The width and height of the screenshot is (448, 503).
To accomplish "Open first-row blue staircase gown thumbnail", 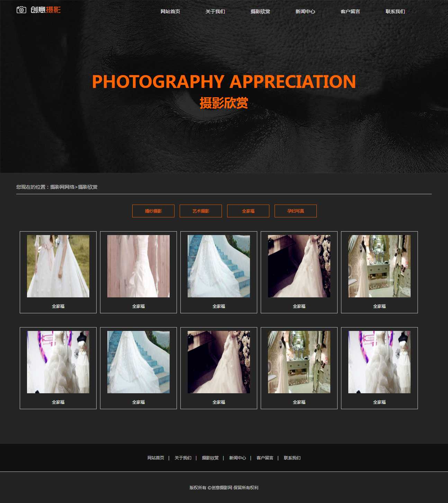I will [219, 266].
